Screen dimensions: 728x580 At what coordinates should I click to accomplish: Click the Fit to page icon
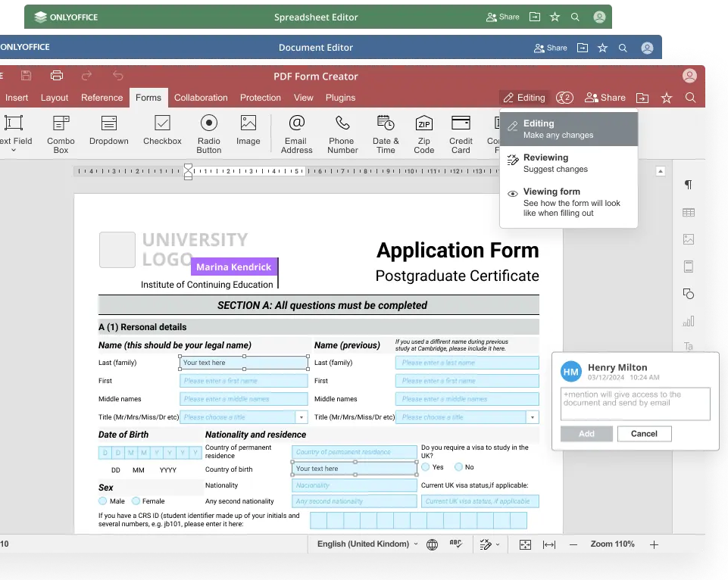[525, 544]
